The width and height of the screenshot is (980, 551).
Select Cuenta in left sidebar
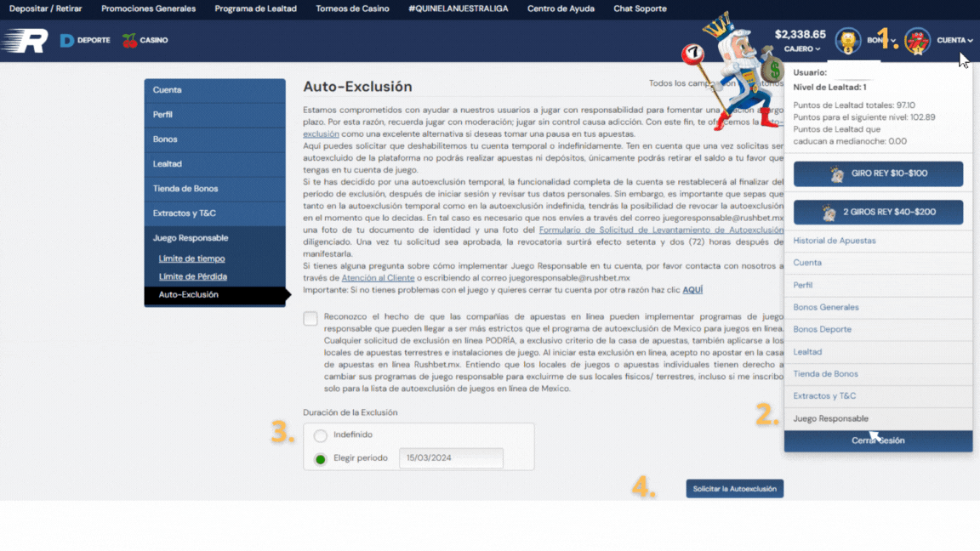coord(215,90)
